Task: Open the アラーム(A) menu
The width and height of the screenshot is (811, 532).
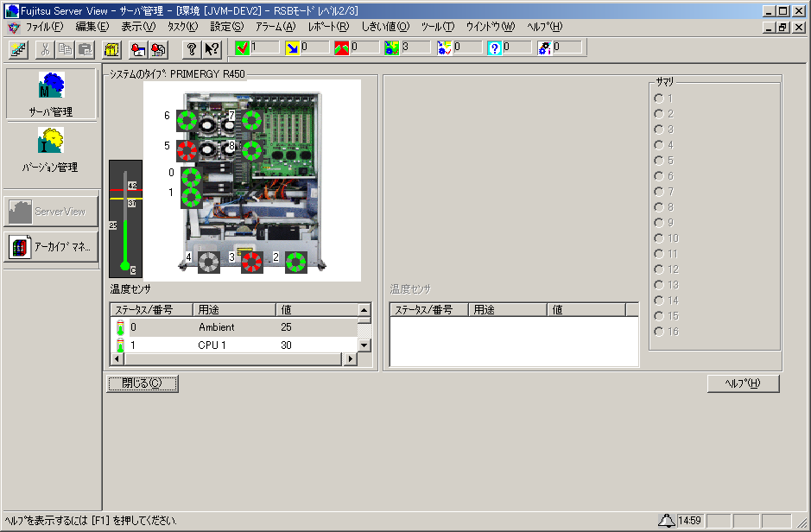Action: [276, 27]
